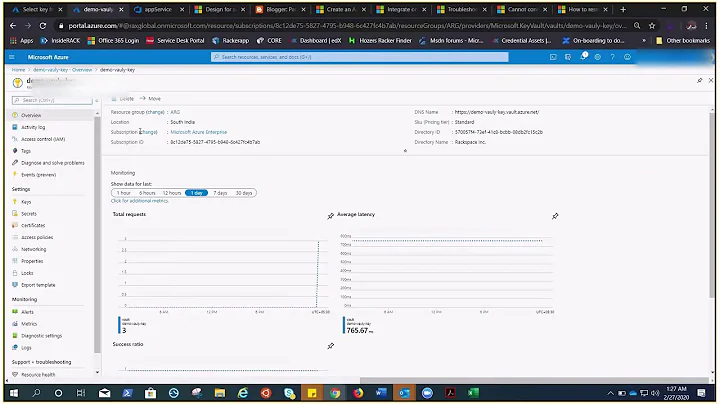Click the additional metrics link
The height and width of the screenshot is (404, 720).
click(140, 201)
